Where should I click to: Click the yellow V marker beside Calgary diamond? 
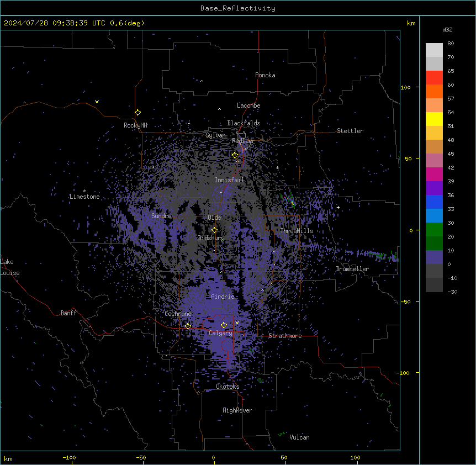(x=237, y=323)
